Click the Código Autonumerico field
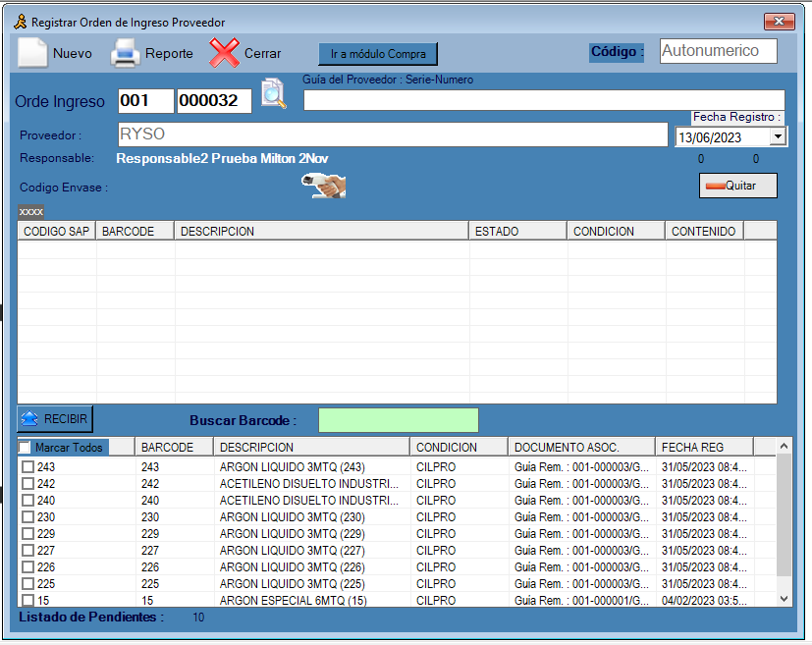The height and width of the screenshot is (645, 812). [x=719, y=51]
